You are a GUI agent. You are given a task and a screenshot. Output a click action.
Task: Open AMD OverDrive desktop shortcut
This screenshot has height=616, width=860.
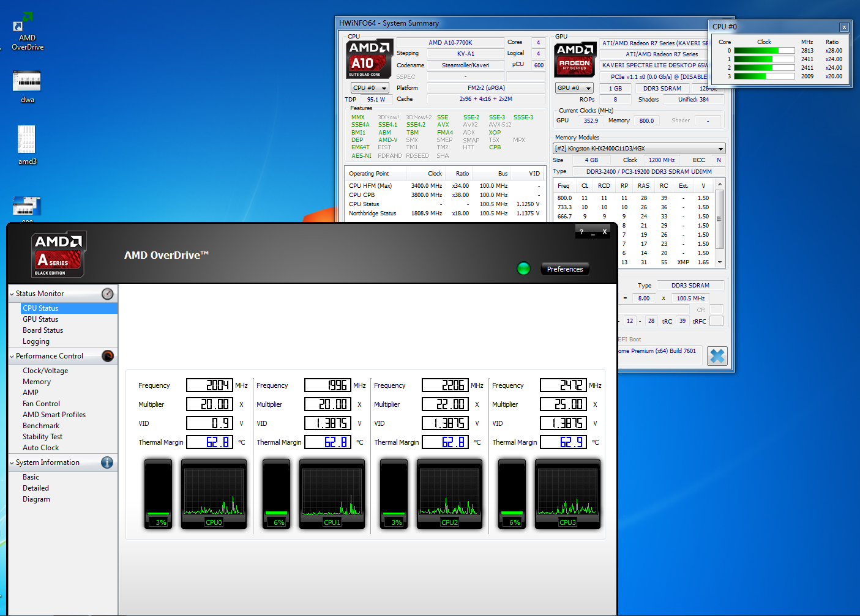[x=27, y=32]
